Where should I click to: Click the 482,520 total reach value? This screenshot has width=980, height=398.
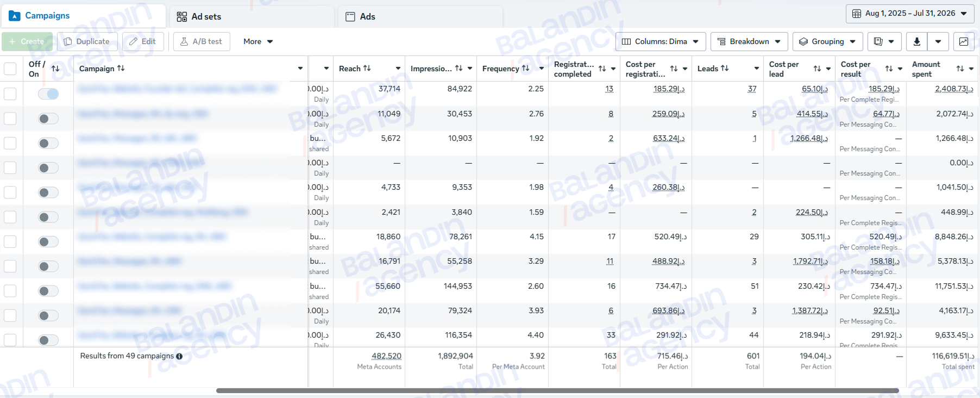pyautogui.click(x=386, y=356)
